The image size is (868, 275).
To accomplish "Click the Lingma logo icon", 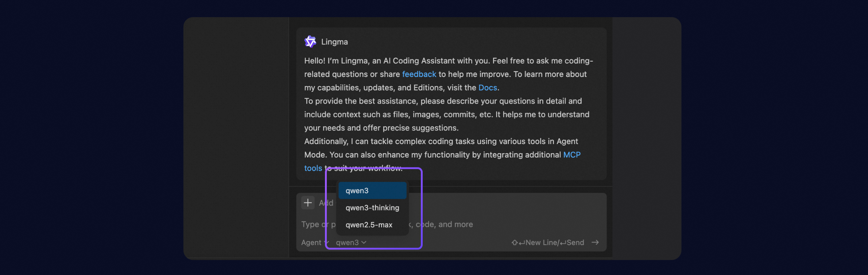I will (310, 42).
